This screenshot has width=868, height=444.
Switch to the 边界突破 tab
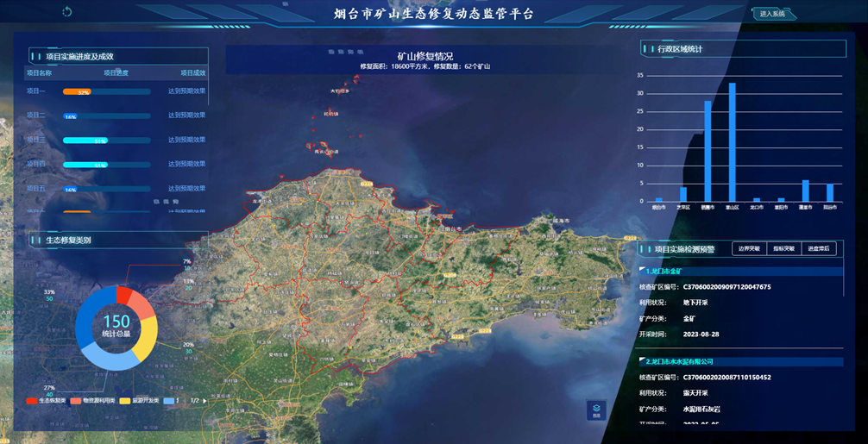pyautogui.click(x=750, y=249)
